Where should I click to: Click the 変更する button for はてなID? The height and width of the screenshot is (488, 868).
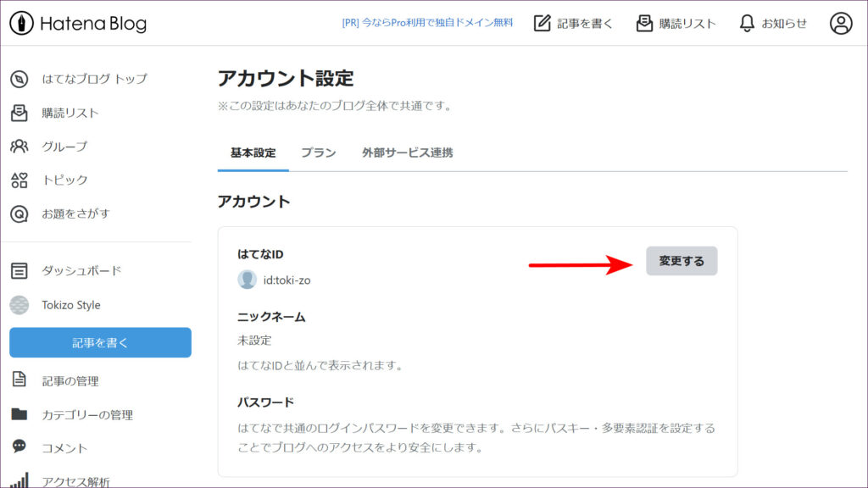tap(682, 261)
